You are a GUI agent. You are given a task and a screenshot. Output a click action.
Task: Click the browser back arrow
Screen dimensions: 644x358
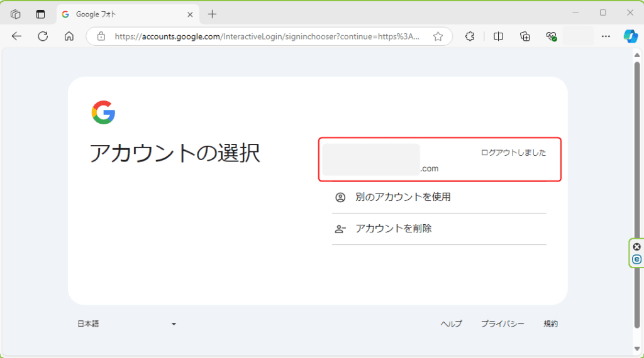(x=16, y=36)
